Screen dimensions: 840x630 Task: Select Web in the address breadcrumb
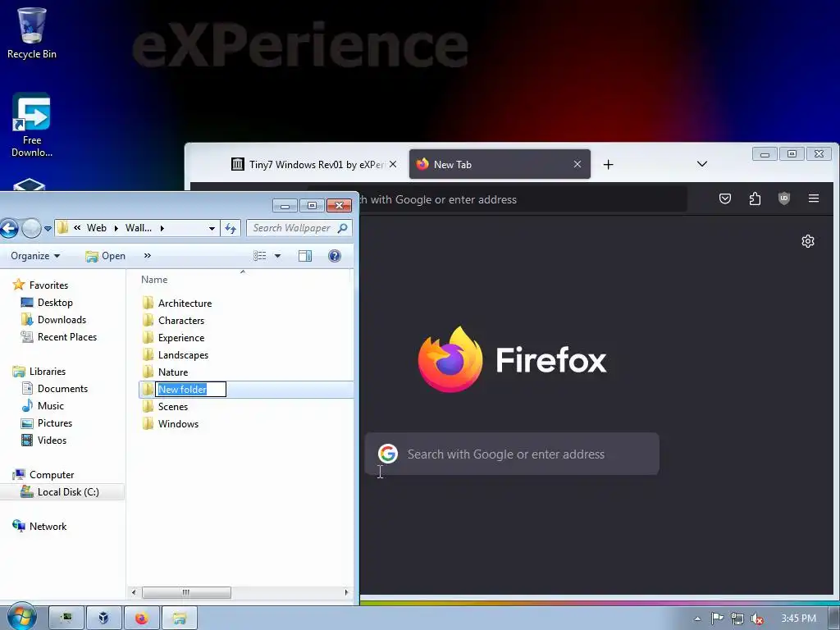click(x=97, y=228)
